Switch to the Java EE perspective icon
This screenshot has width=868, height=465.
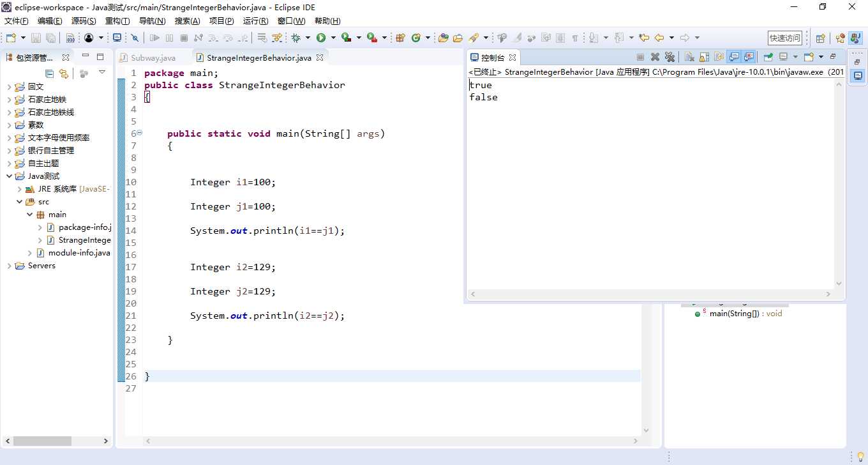point(840,38)
